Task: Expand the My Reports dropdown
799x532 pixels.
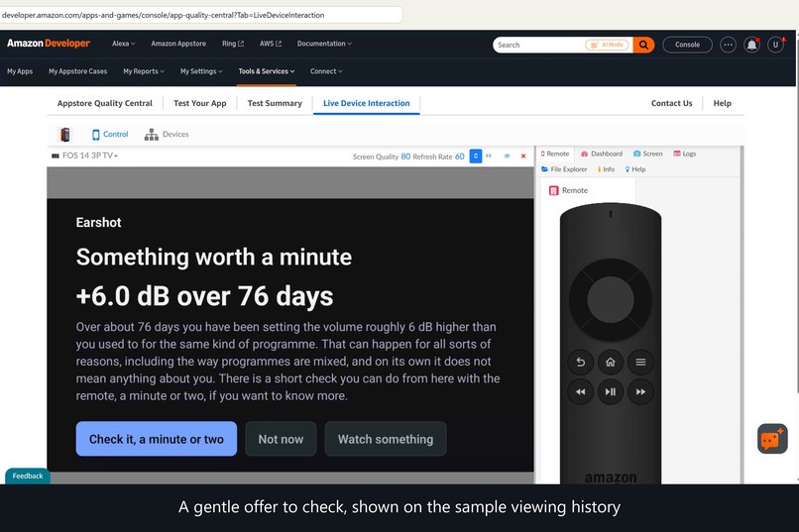Action: [144, 71]
